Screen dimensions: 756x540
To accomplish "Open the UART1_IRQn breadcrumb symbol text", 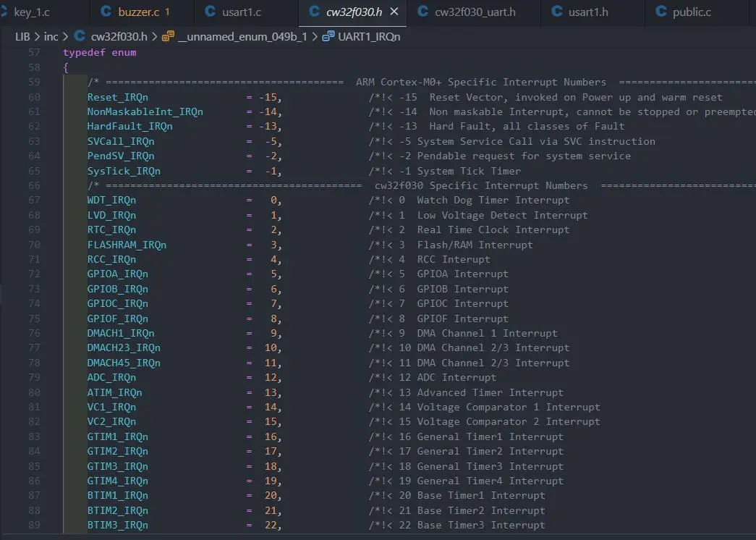I will [369, 36].
